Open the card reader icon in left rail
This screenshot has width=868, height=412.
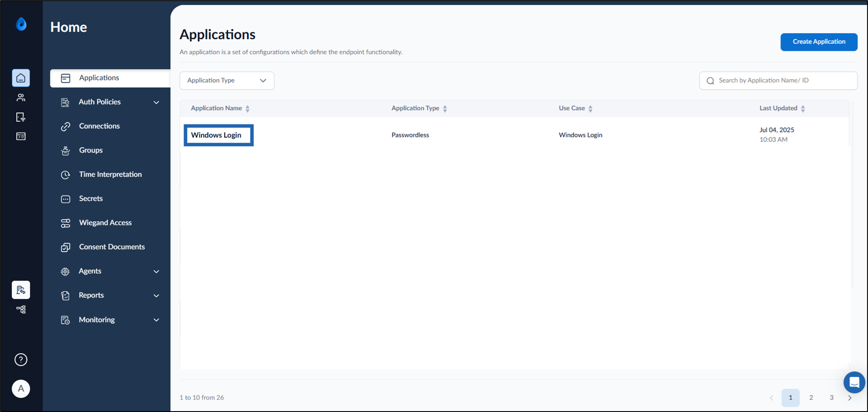(21, 136)
